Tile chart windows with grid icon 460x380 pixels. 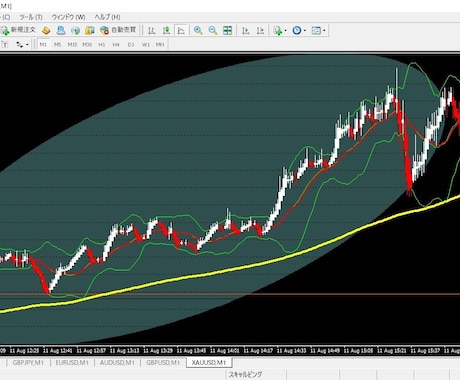[227, 31]
